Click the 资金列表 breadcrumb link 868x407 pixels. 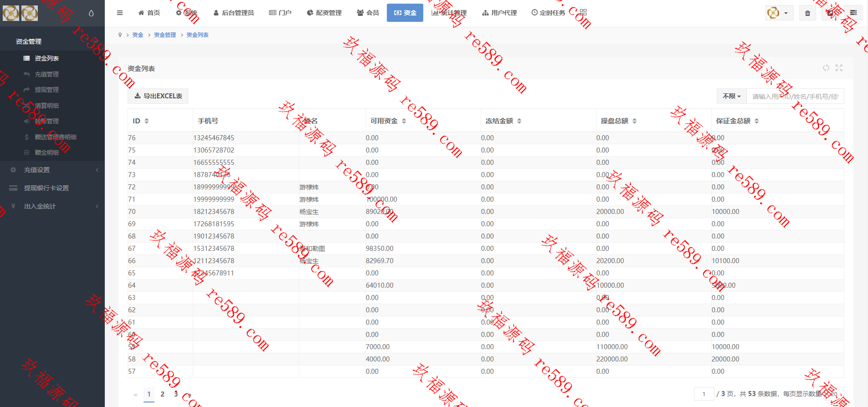[197, 35]
